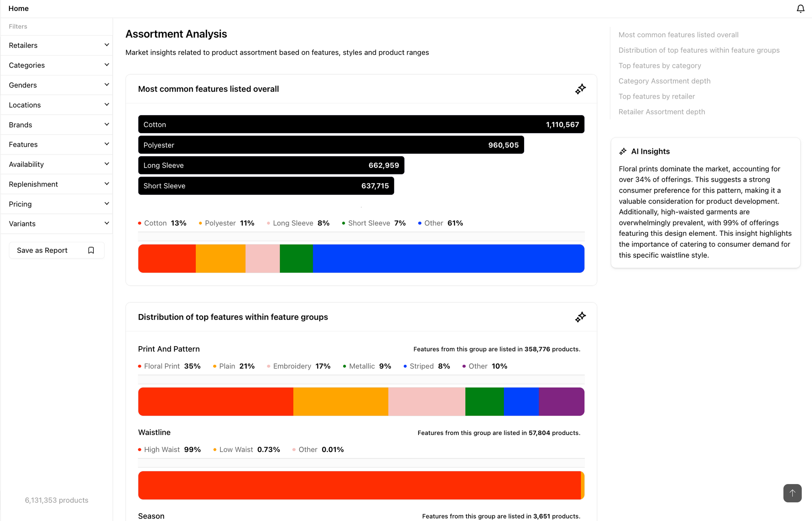
Task: Click the Top features by retailer menu item
Action: [x=657, y=97]
